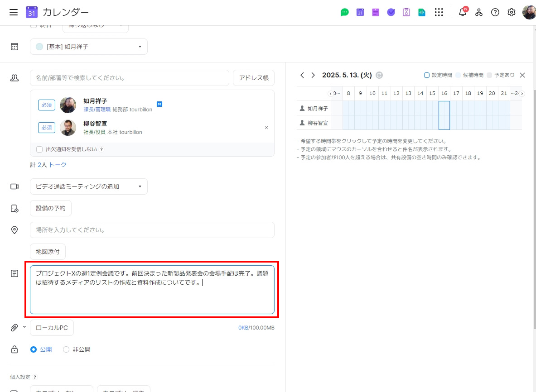Click the date 2025. 5. 13. (火)

(x=347, y=75)
